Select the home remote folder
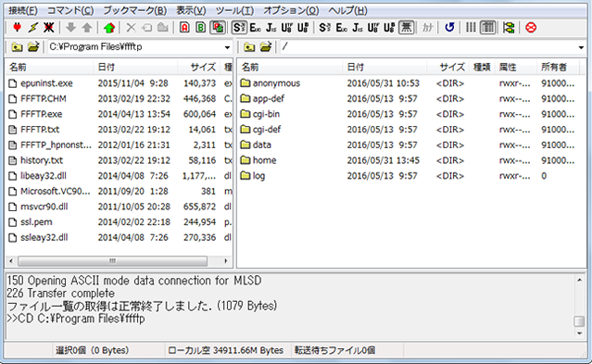The width and height of the screenshot is (592, 364). tap(258, 160)
